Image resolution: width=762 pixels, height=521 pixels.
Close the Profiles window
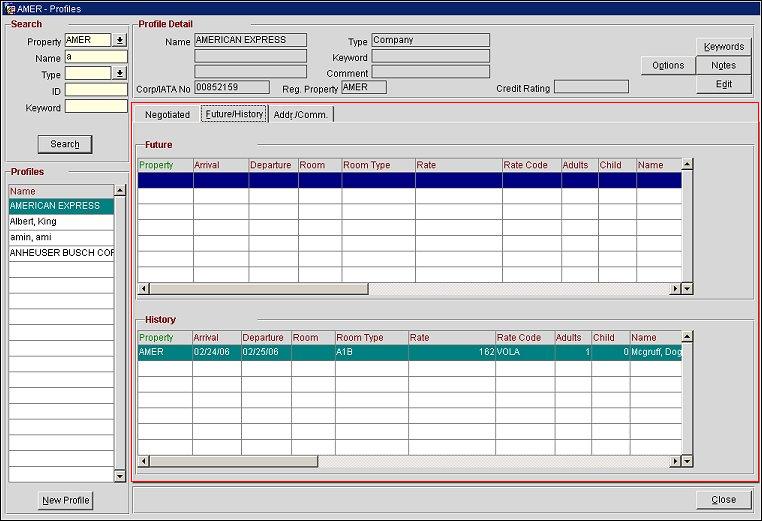pyautogui.click(x=723, y=500)
